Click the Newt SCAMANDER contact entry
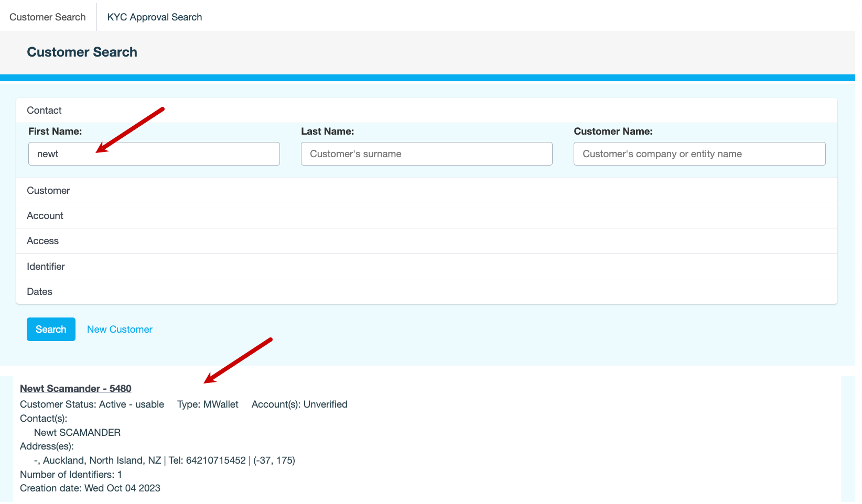This screenshot has height=504, width=862. [x=77, y=433]
